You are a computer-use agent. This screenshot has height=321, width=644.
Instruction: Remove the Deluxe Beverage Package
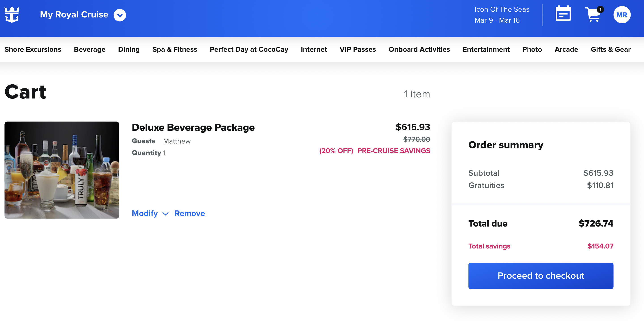click(189, 213)
